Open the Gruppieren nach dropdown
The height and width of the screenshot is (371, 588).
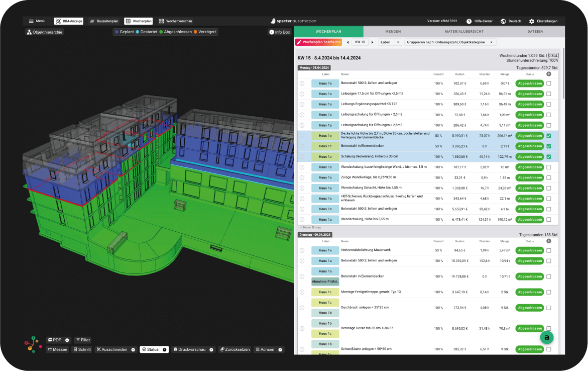click(452, 42)
